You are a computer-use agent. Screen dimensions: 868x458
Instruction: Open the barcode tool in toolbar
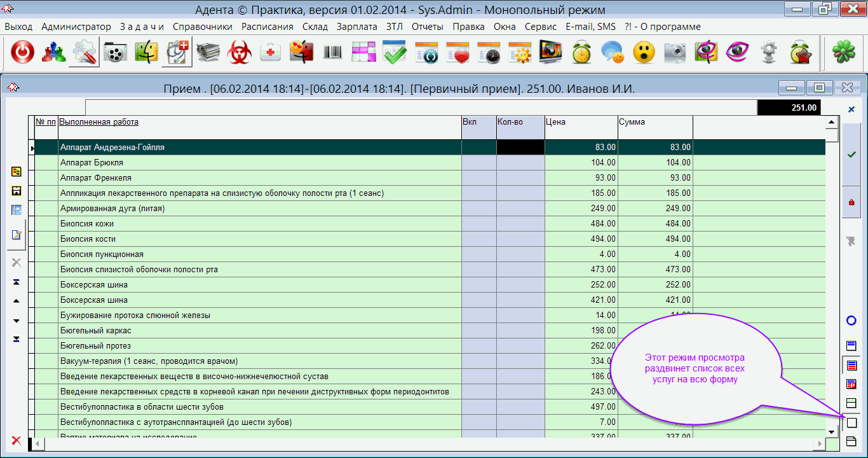coord(332,53)
